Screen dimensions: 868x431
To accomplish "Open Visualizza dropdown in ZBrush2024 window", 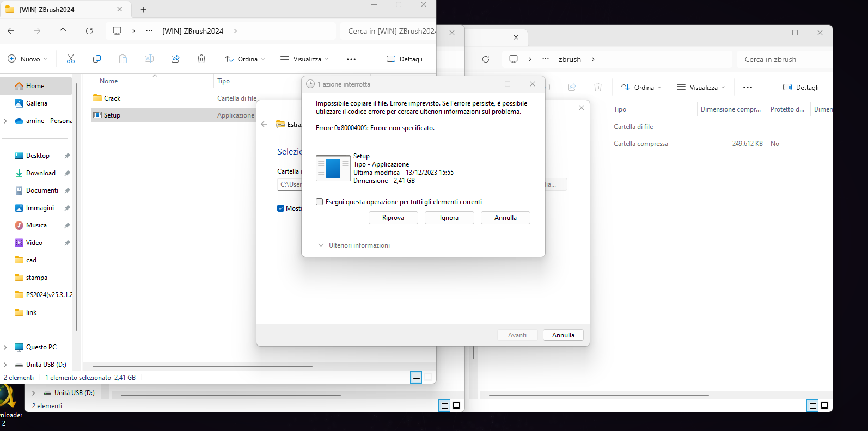I will coord(304,59).
